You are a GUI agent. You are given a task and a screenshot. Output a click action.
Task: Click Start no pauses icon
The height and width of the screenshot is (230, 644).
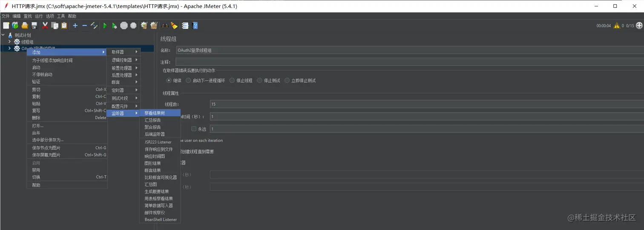(x=114, y=26)
